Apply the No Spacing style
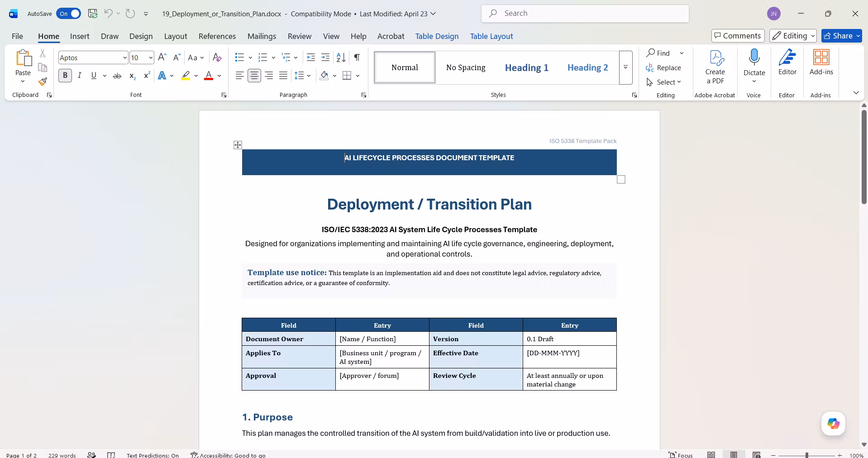The width and height of the screenshot is (868, 458). [x=466, y=67]
